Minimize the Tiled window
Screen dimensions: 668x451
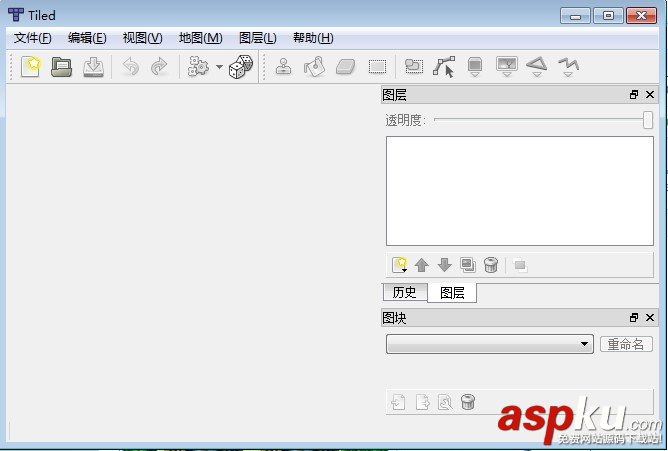(x=576, y=16)
